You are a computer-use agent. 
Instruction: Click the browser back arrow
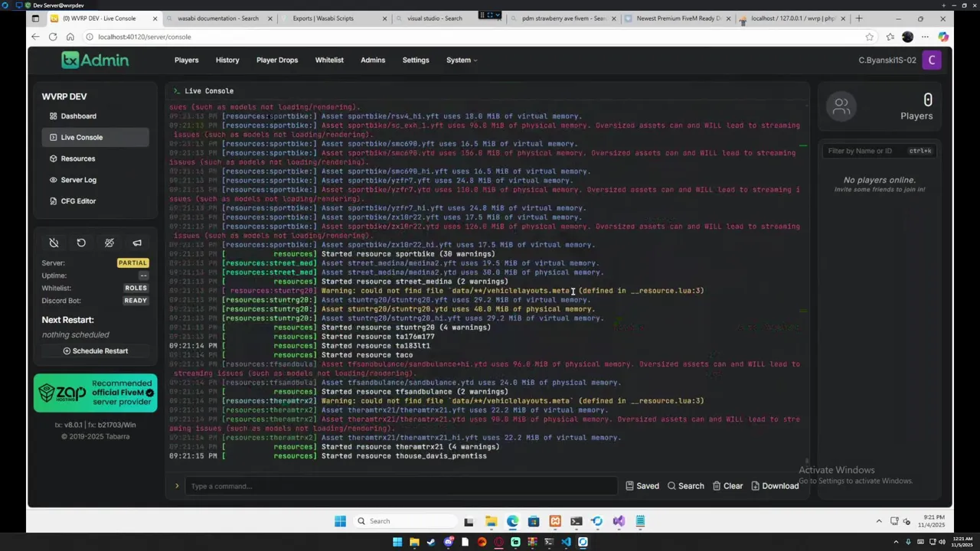[x=35, y=37]
